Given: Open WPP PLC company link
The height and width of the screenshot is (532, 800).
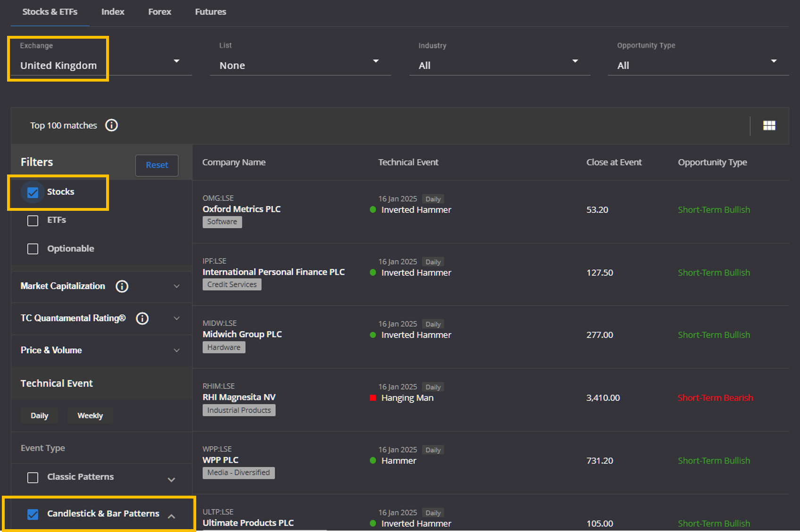Looking at the screenshot, I should (x=220, y=460).
